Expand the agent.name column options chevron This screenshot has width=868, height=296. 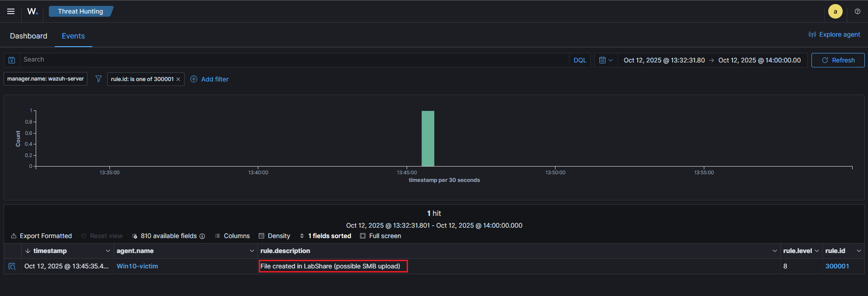[252, 251]
